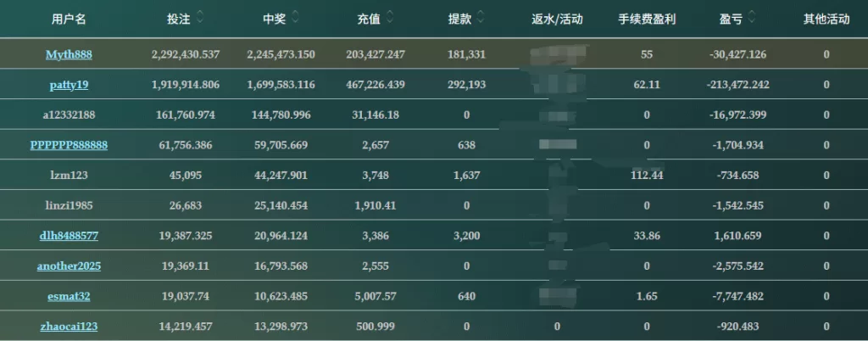The image size is (868, 341).
Task: Open zhaocai123 user link
Action: coord(69,327)
